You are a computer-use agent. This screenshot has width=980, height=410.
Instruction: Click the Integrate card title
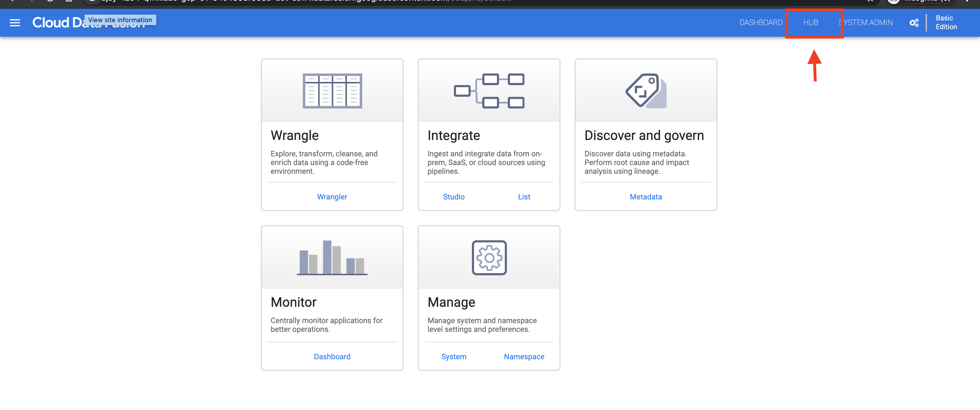454,135
